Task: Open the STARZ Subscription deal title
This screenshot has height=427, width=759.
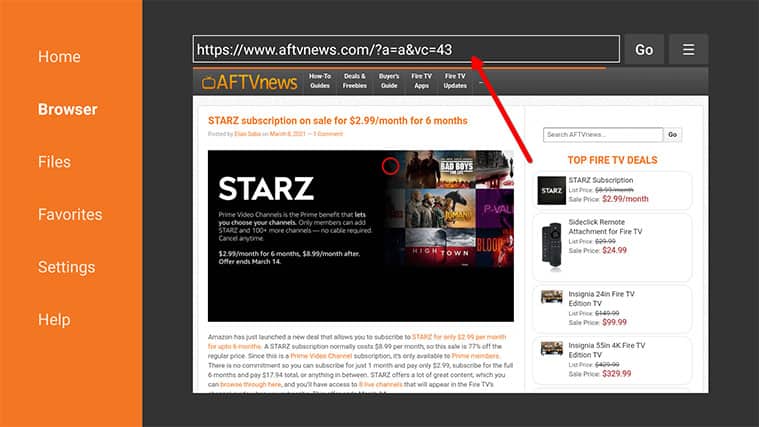Action: point(601,180)
